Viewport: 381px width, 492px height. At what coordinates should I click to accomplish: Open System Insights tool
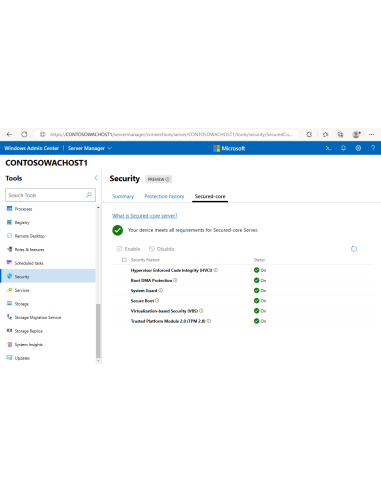[x=48, y=344]
